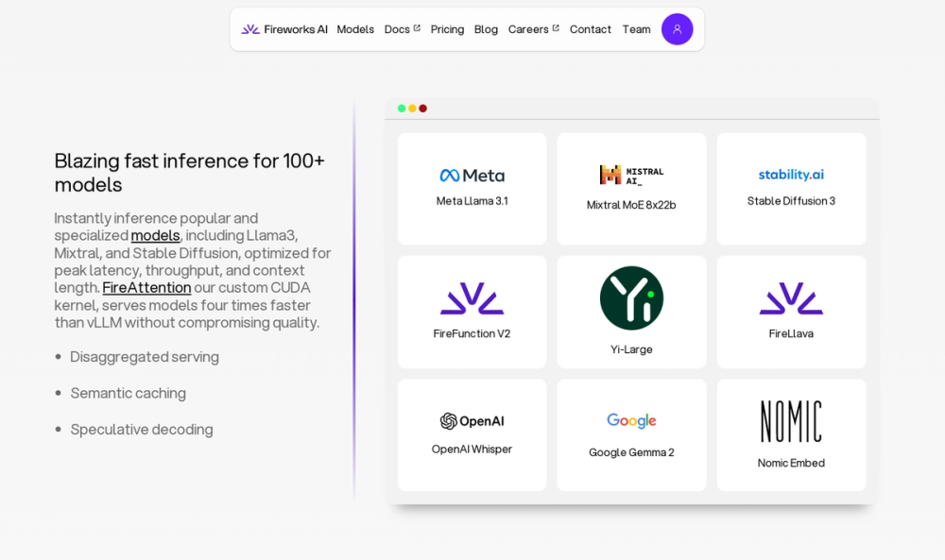Image resolution: width=945 pixels, height=560 pixels.
Task: Click the yellow dot in mock window
Action: (412, 109)
